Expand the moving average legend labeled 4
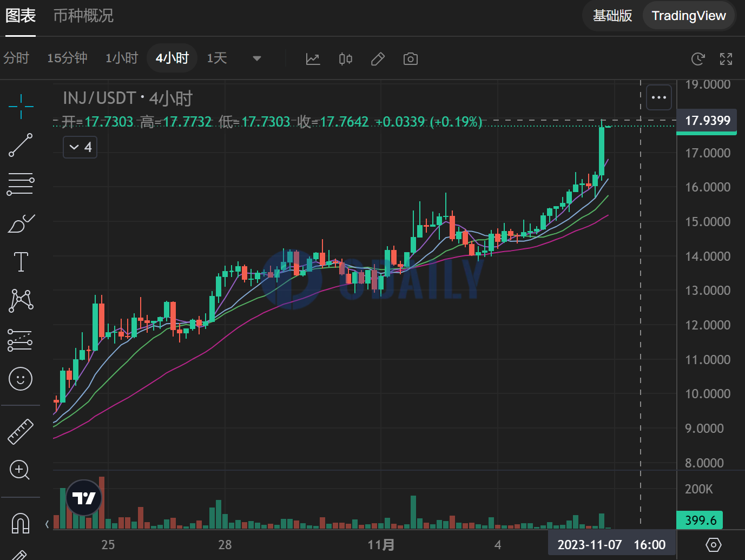 click(80, 147)
